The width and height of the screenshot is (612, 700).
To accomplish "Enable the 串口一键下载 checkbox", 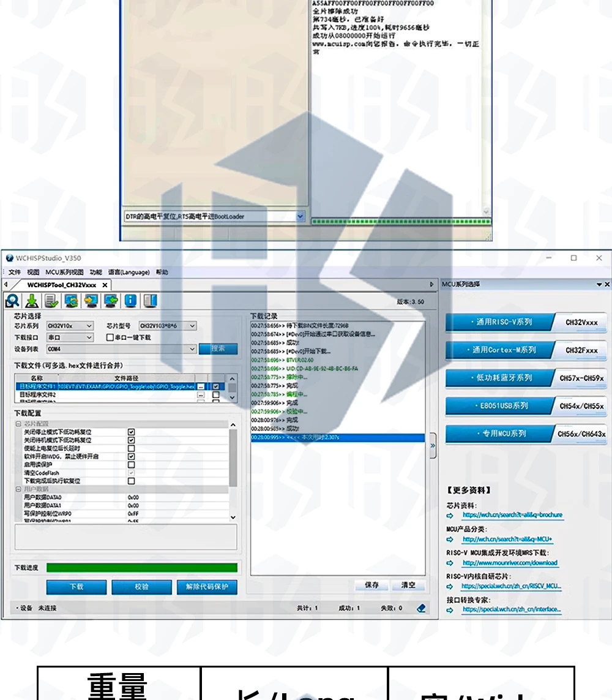I will point(110,337).
